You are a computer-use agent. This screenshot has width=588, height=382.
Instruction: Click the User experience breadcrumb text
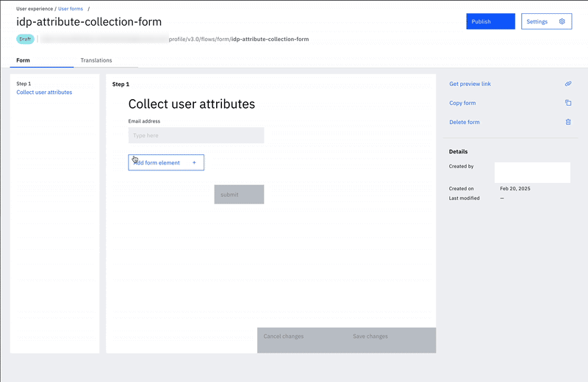point(35,9)
